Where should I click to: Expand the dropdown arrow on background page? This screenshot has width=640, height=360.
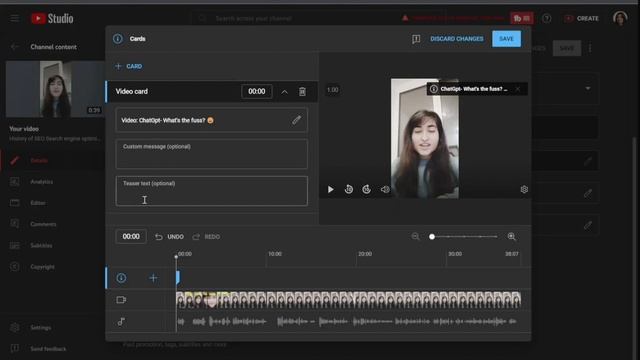coord(588,89)
